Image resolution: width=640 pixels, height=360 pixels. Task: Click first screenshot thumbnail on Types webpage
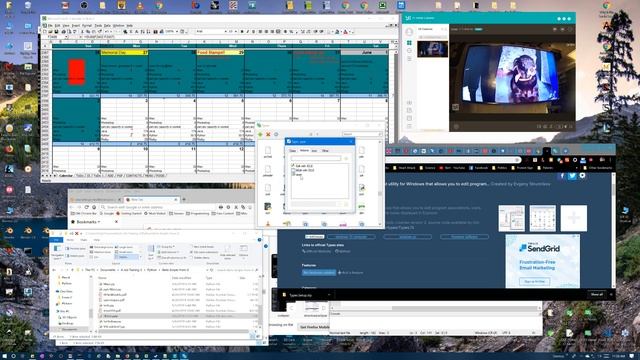click(x=511, y=218)
